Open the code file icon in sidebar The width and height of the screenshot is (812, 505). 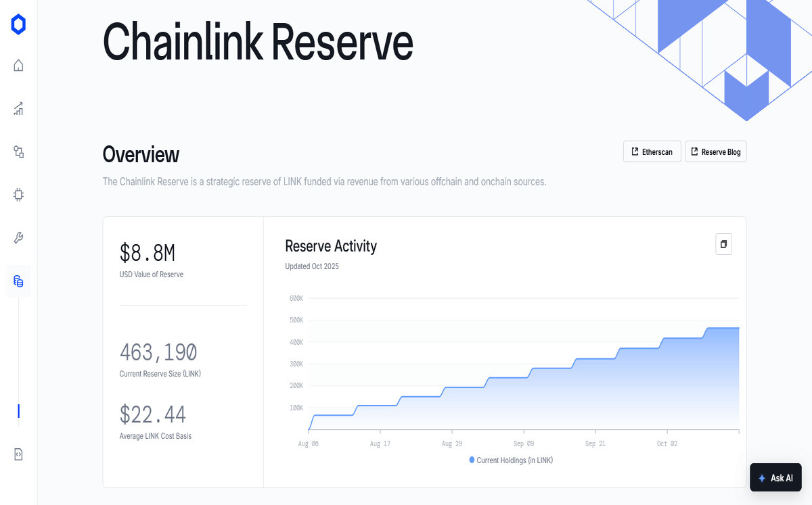click(18, 454)
